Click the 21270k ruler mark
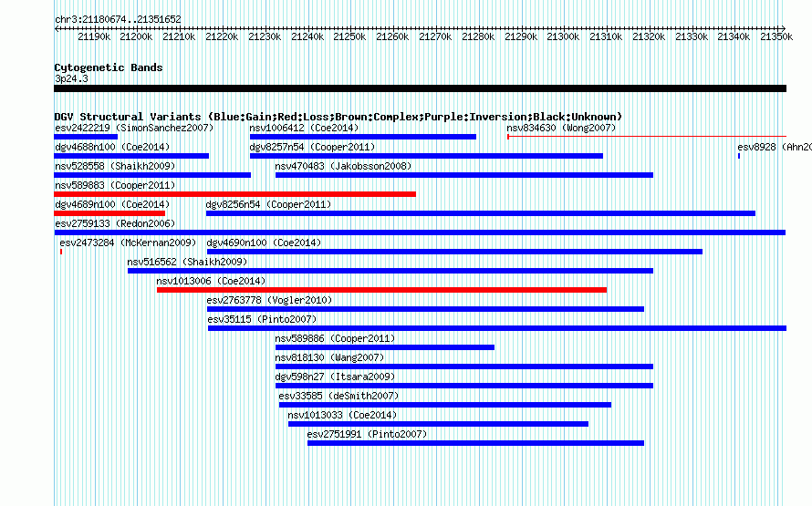This screenshot has width=812, height=506. (435, 36)
